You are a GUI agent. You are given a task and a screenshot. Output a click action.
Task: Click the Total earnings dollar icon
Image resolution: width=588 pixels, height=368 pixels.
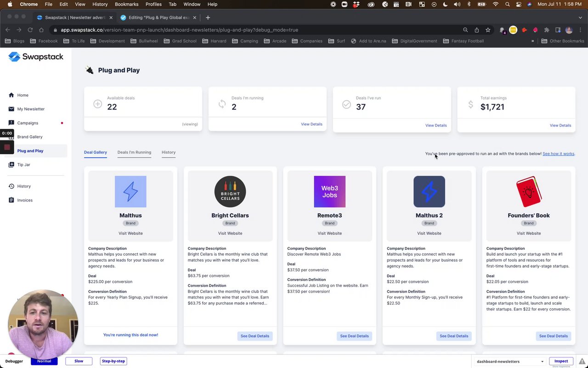pos(470,104)
